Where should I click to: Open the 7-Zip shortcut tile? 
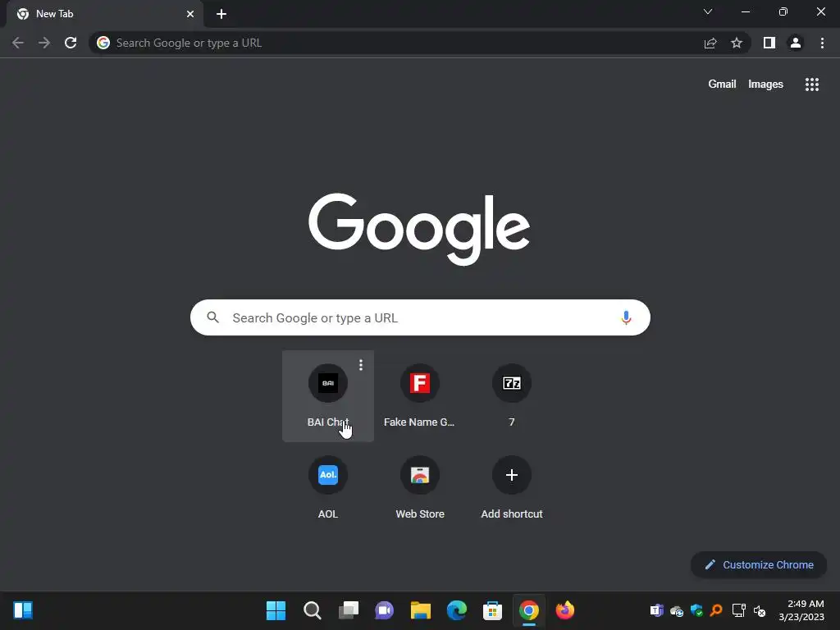pos(512,396)
